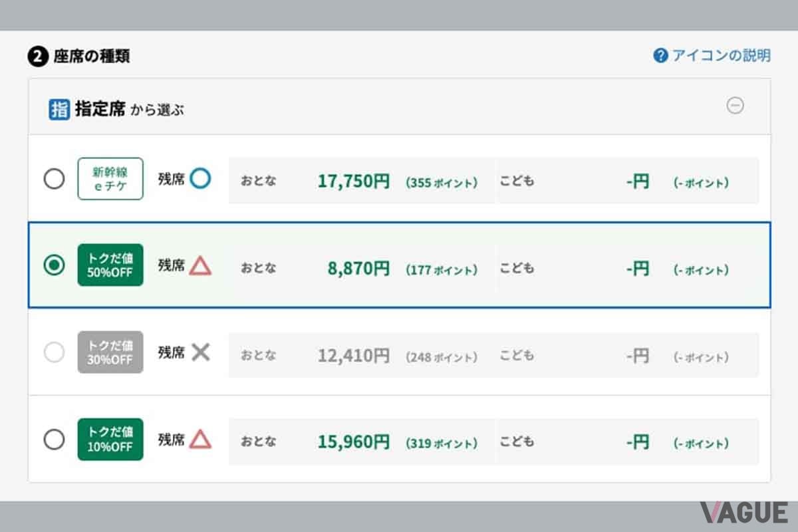Click the gray トクだ値30%OFF badge
This screenshot has width=798, height=532.
coord(110,352)
